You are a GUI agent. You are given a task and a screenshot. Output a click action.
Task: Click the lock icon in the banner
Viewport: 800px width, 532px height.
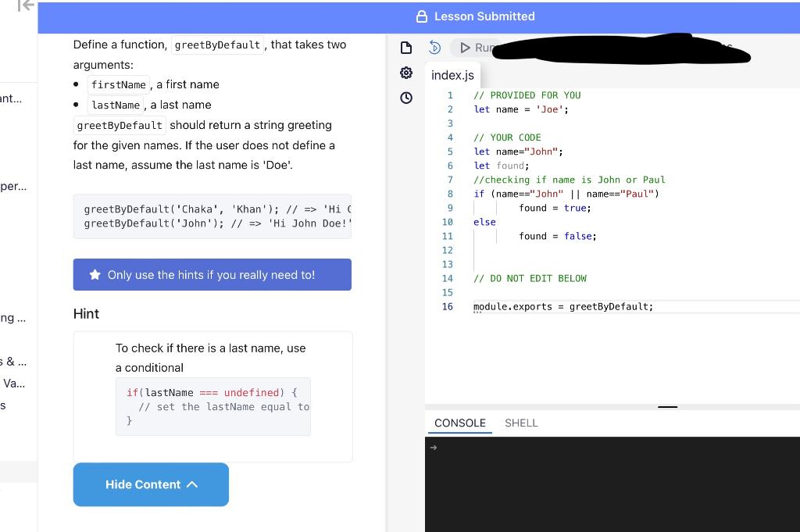point(420,16)
